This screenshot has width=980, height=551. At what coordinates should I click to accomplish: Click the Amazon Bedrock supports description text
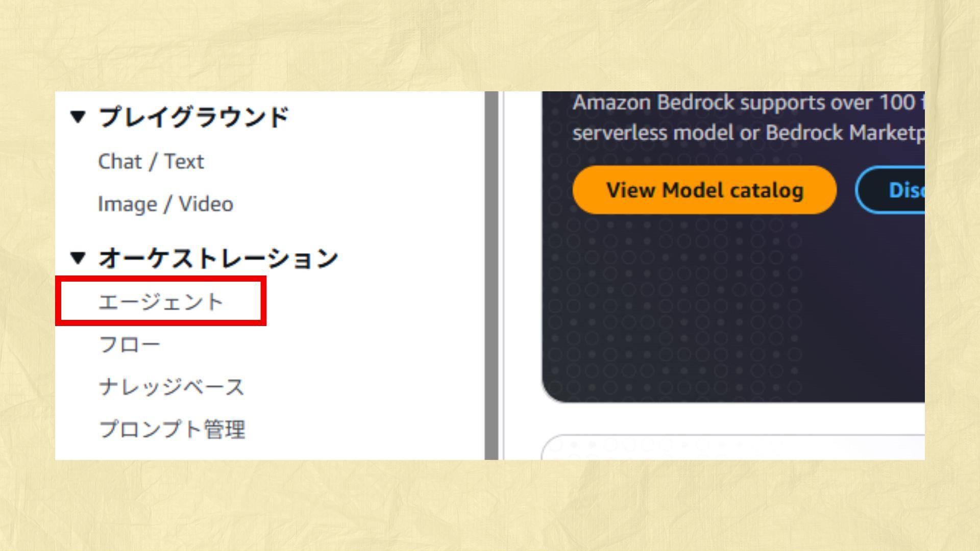coord(748,103)
